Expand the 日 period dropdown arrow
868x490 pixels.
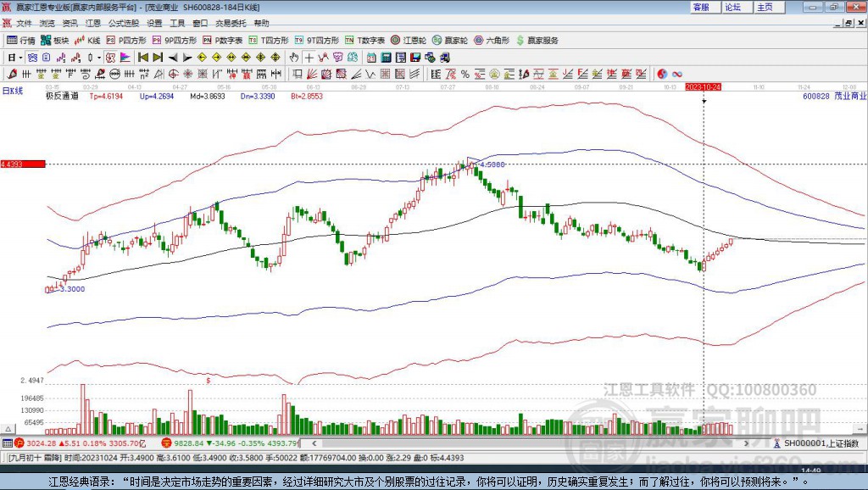pos(20,57)
